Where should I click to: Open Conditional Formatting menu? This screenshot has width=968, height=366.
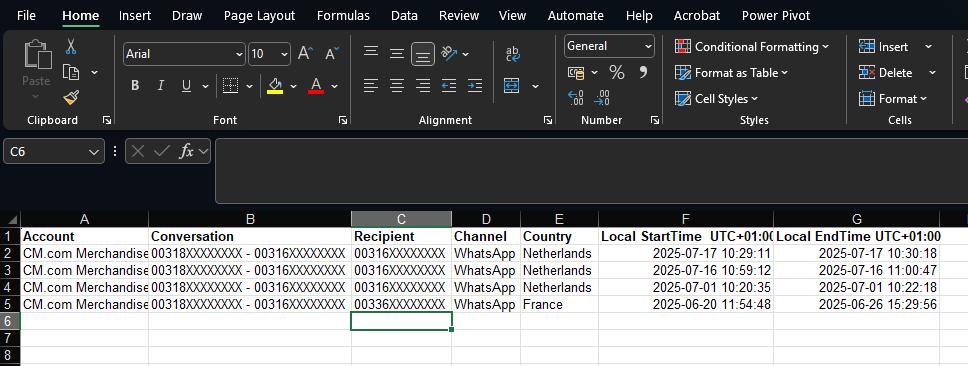coord(752,47)
